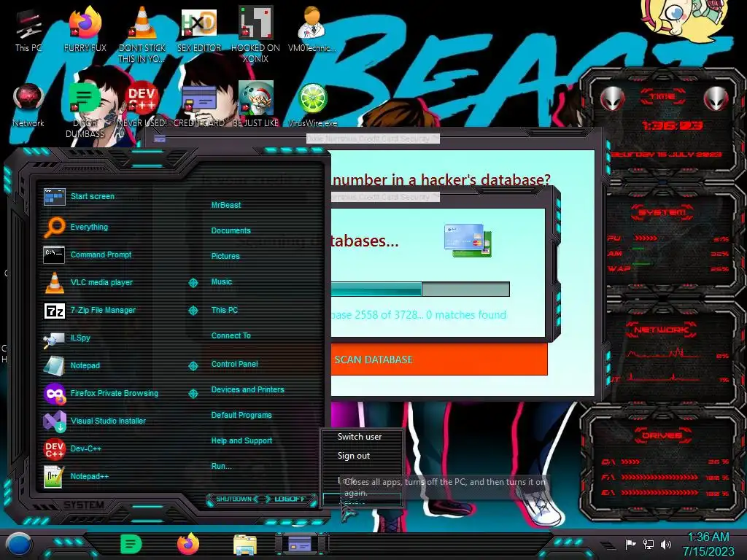This screenshot has height=560, width=747.
Task: Open Default Programs
Action: pyautogui.click(x=241, y=415)
